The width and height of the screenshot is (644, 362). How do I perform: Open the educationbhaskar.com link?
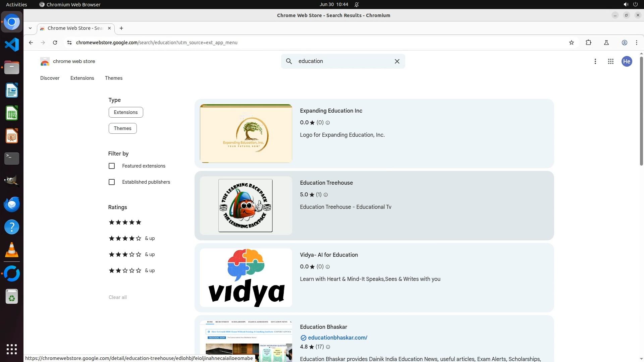tap(337, 338)
